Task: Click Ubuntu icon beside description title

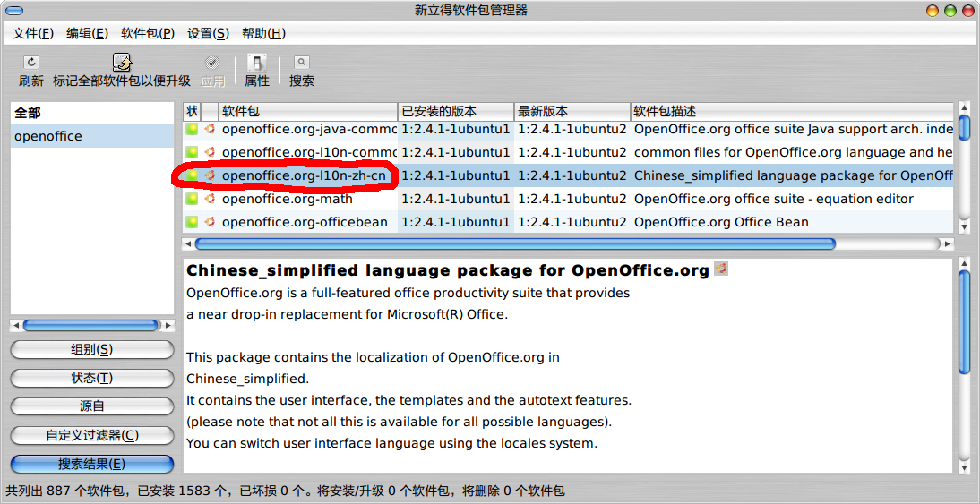Action: (x=721, y=269)
